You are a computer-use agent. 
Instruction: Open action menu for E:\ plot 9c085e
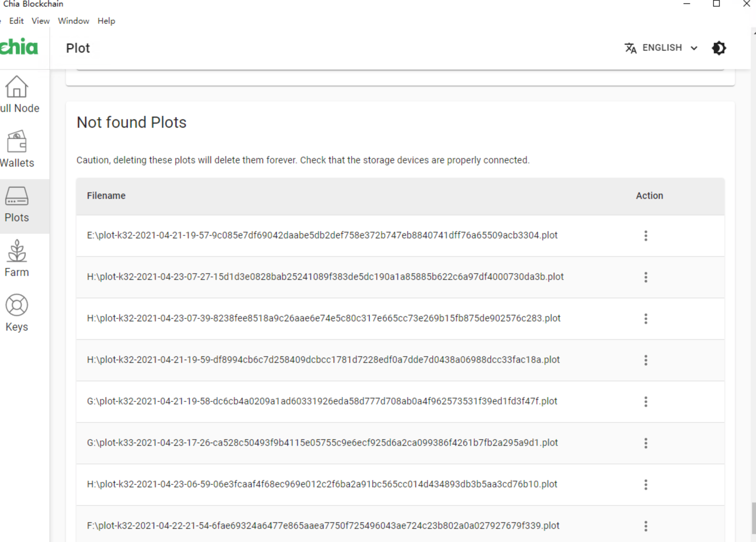coord(646,236)
